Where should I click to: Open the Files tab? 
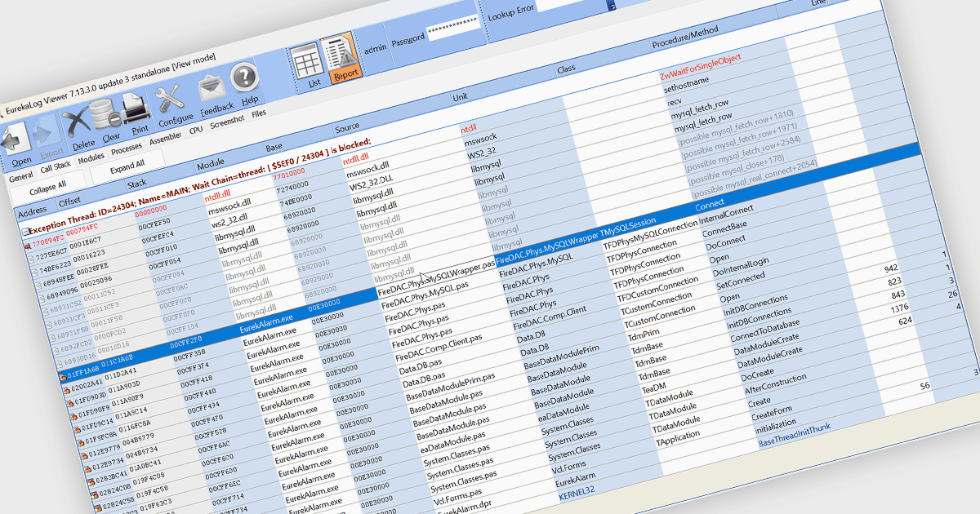[259, 113]
